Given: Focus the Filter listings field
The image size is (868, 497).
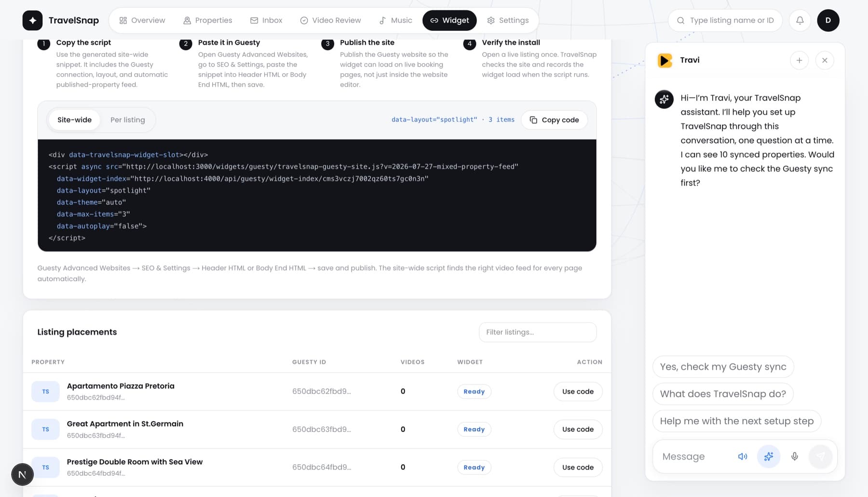Looking at the screenshot, I should tap(538, 332).
